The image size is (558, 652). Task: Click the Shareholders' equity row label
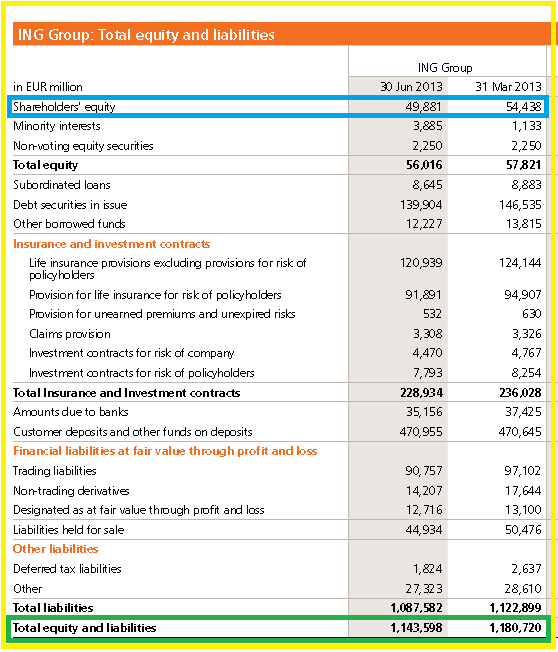tap(64, 107)
